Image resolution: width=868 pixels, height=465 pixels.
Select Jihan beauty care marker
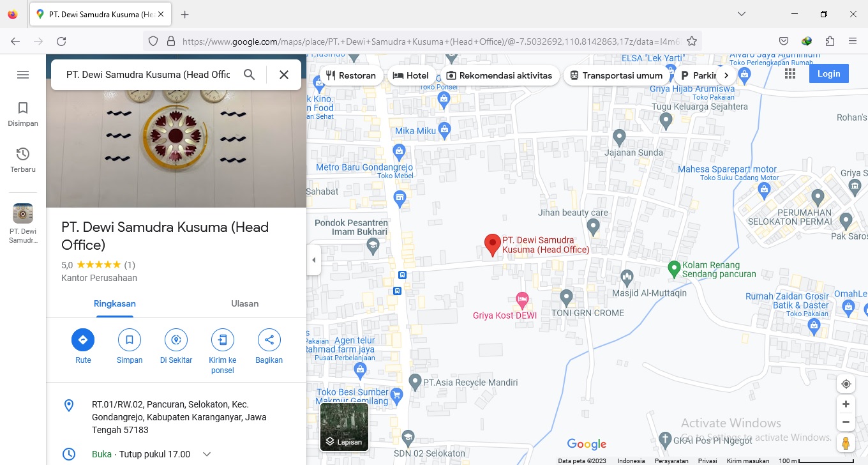pos(593,226)
